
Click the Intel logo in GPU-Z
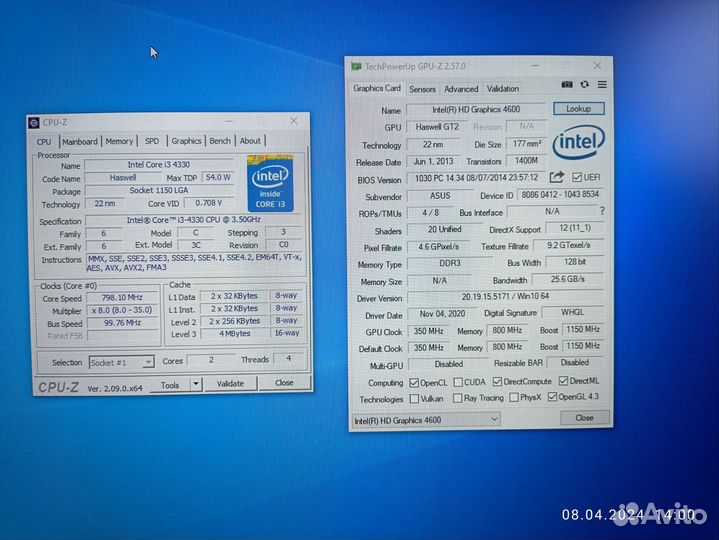(578, 142)
